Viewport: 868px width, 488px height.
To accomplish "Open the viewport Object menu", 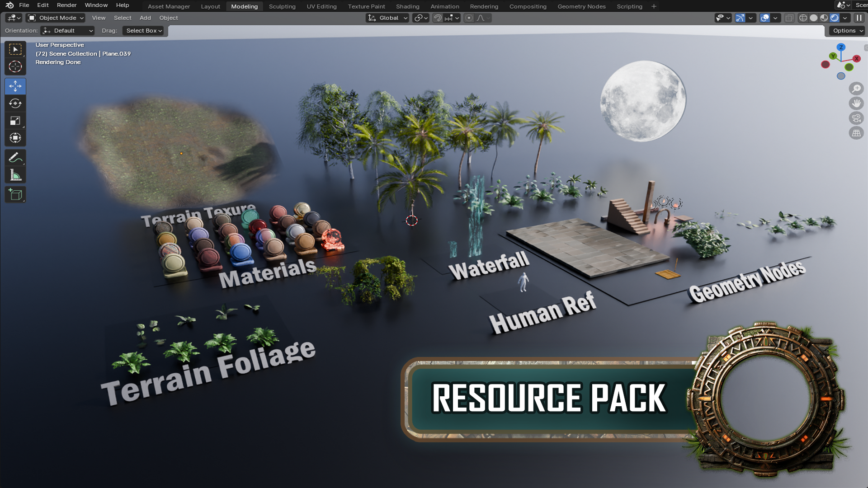I will click(x=169, y=18).
